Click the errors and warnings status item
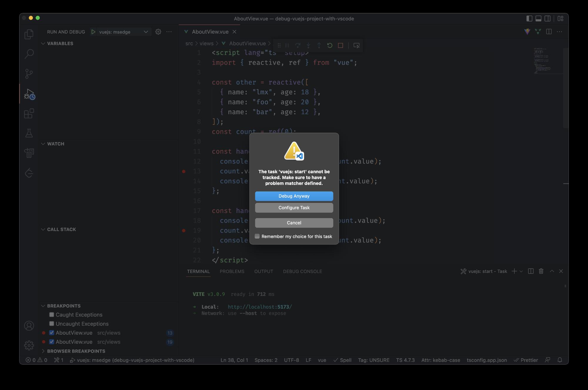Image resolution: width=588 pixels, height=390 pixels. tap(36, 360)
